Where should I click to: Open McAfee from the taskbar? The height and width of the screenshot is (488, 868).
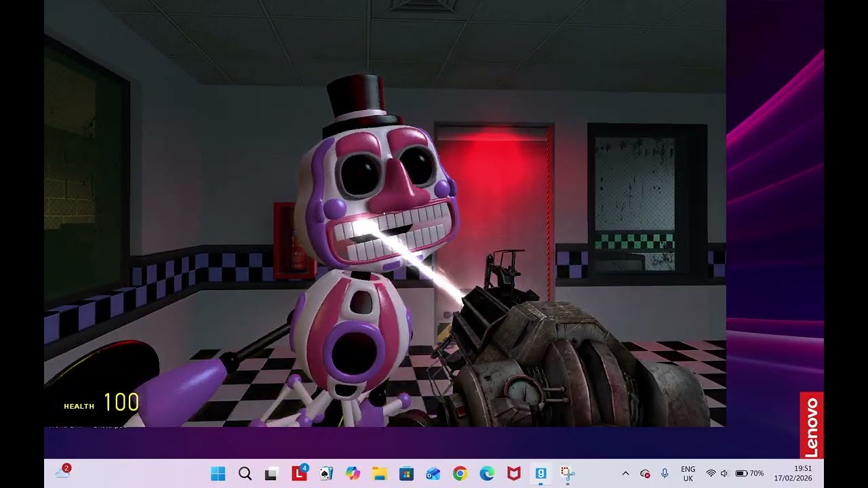point(514,474)
